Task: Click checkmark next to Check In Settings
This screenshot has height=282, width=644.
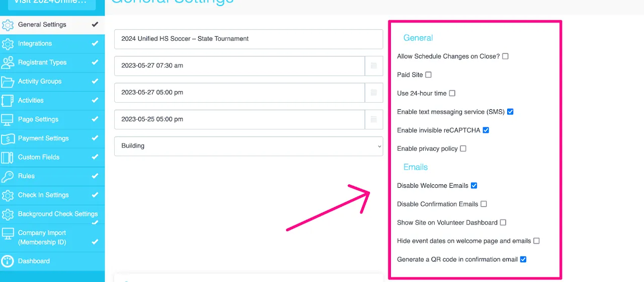Action: [95, 195]
